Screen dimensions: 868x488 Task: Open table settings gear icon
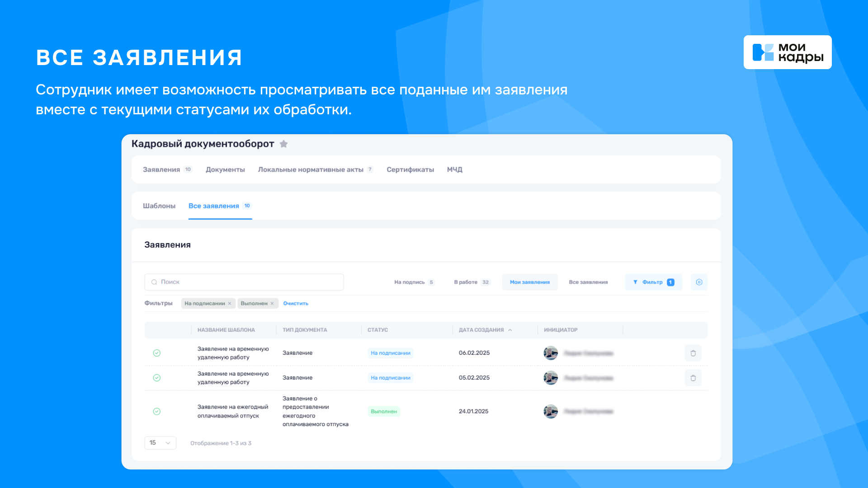699,282
